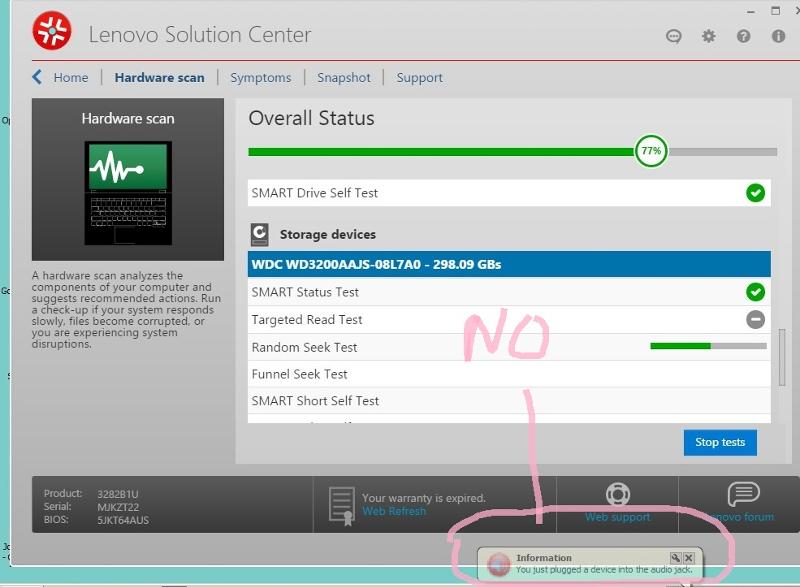Open the Support tab

point(420,78)
